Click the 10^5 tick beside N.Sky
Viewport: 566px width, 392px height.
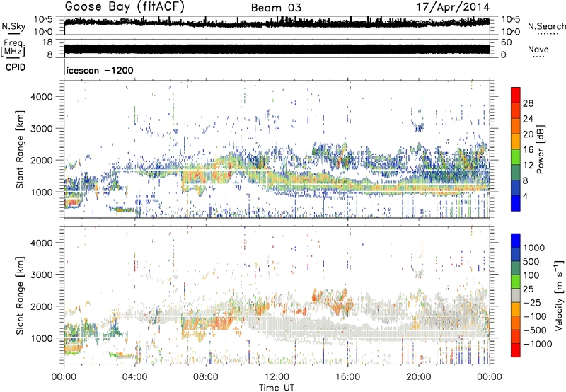(x=43, y=19)
